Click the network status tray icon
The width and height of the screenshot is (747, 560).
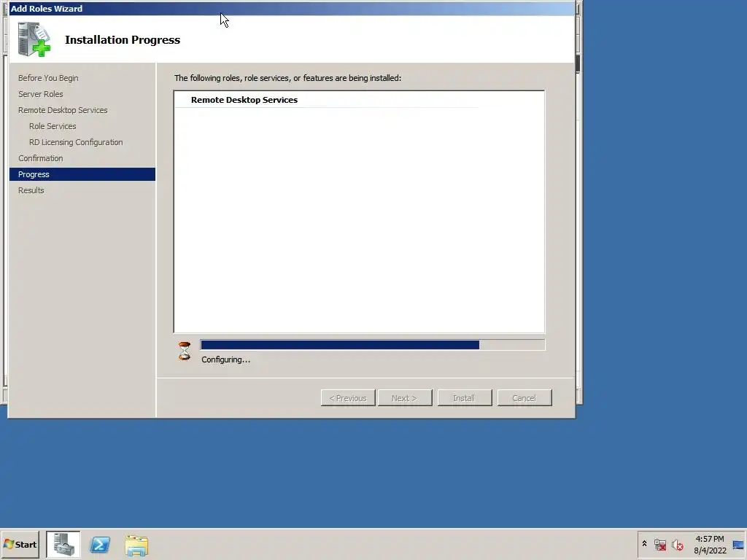tap(659, 544)
